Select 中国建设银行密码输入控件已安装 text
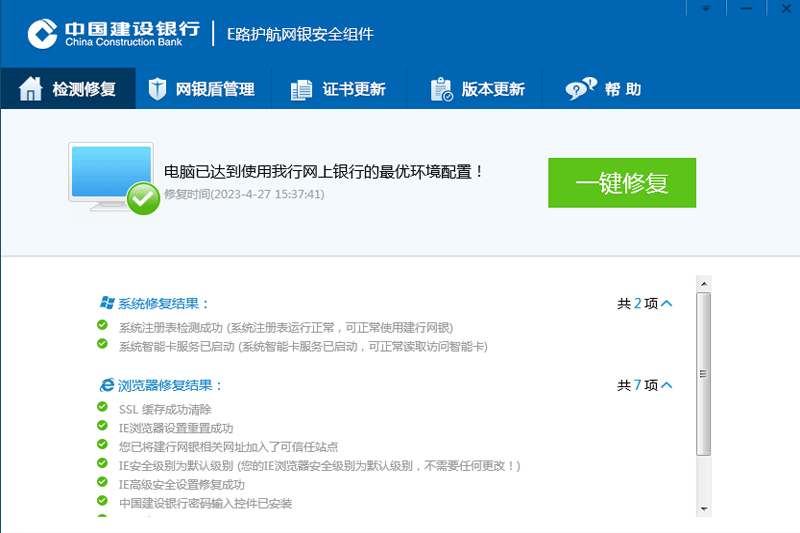The image size is (800, 533). pos(205,504)
